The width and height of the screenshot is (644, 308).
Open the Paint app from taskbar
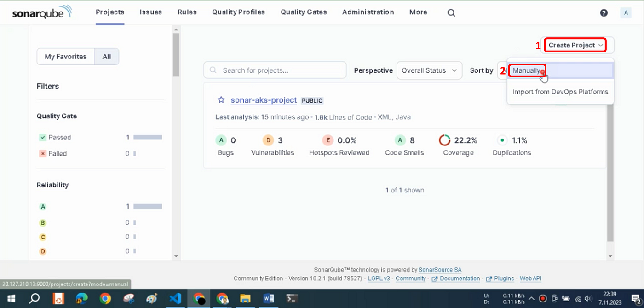pos(152,299)
